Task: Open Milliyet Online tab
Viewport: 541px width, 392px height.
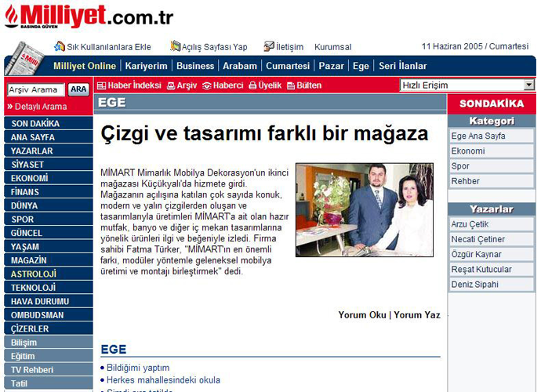Action: [x=85, y=66]
